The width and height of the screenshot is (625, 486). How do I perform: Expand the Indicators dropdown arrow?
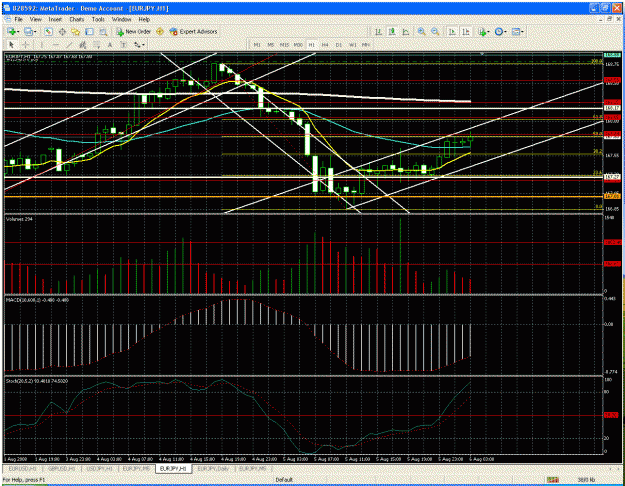(488, 31)
